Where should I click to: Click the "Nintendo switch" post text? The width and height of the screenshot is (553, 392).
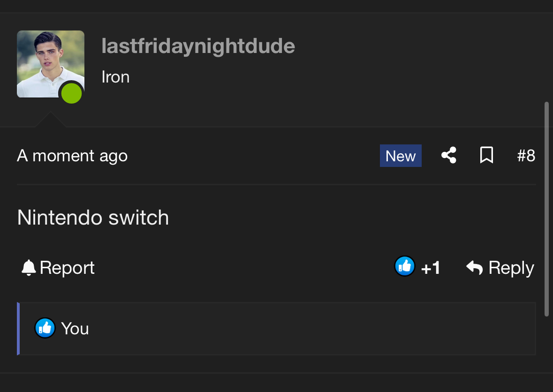tap(93, 218)
